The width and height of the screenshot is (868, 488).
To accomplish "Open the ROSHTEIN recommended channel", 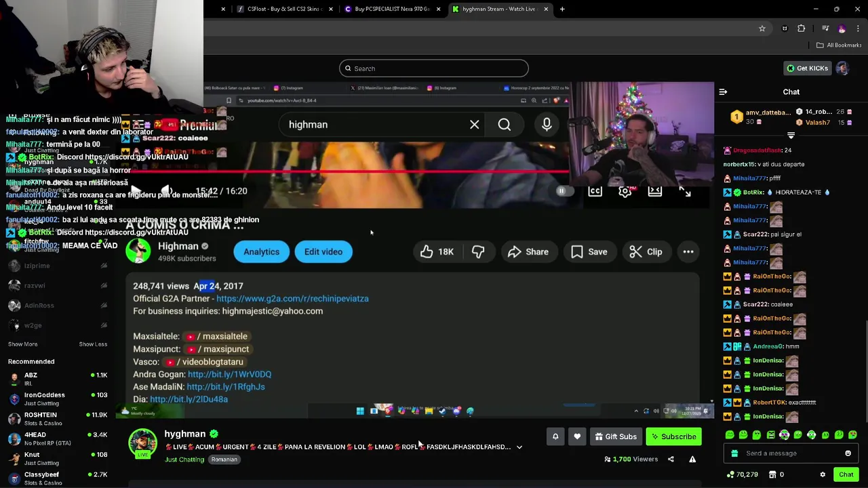I will 58,418.
